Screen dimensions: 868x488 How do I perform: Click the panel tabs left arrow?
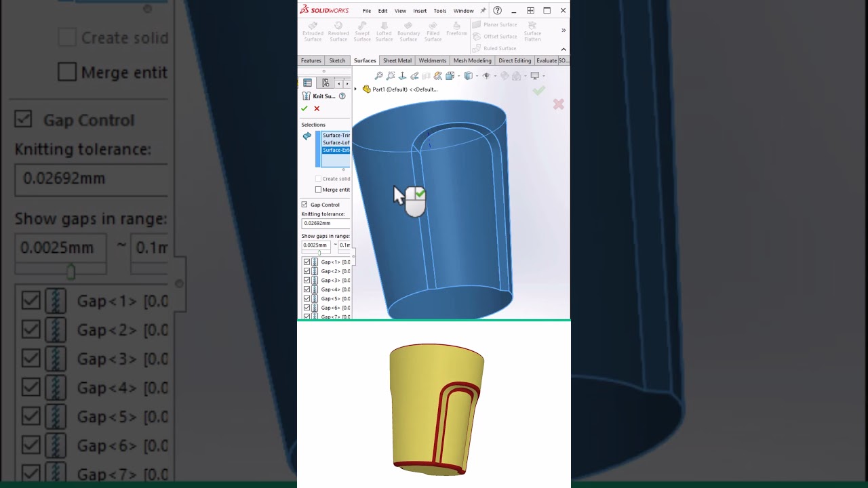coord(340,83)
